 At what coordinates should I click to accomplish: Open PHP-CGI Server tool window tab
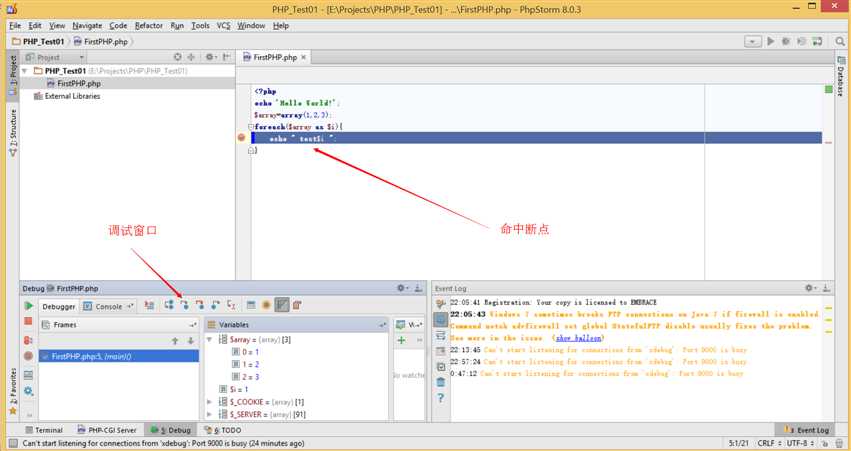coord(107,430)
